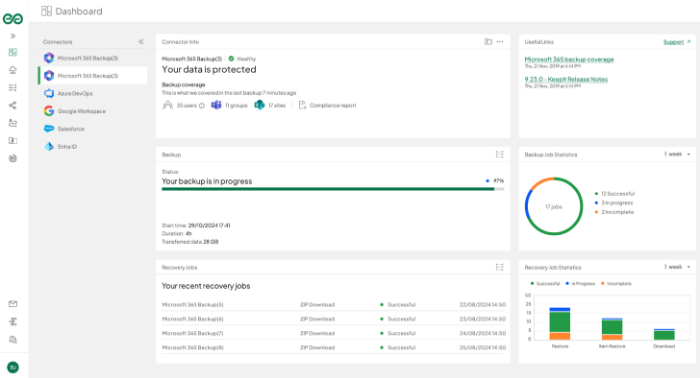700x378 pixels.
Task: Select the Azure DevOps connector
Action: [93, 94]
